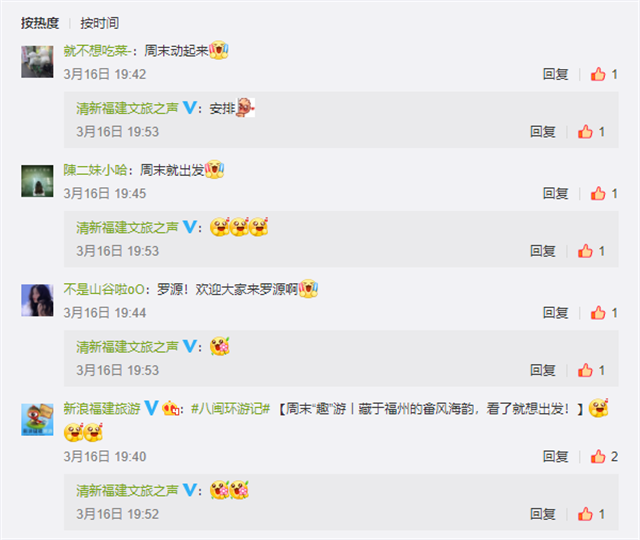
Task: Like the 安排 reply from 清新福建文旅之声
Action: click(591, 132)
